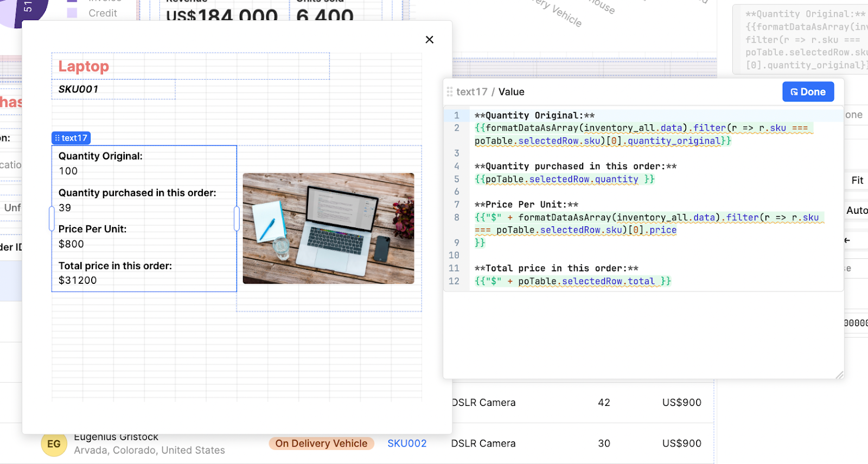
Task: Grab the drag handle dots beside text17 / Value
Action: click(x=450, y=92)
